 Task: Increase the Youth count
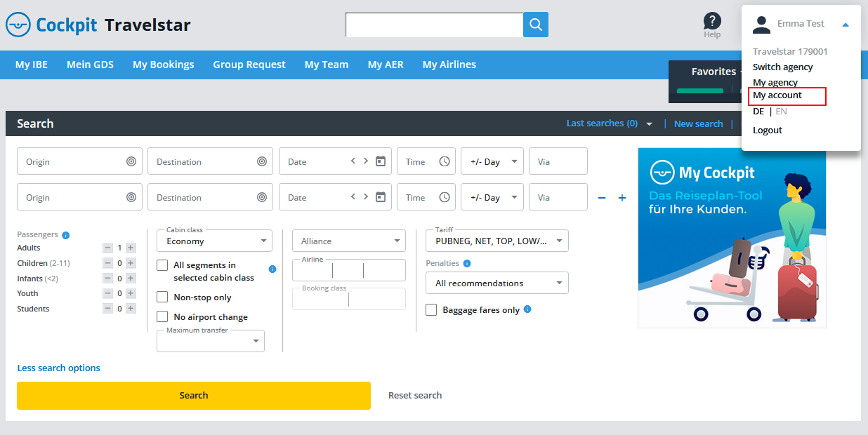point(131,293)
